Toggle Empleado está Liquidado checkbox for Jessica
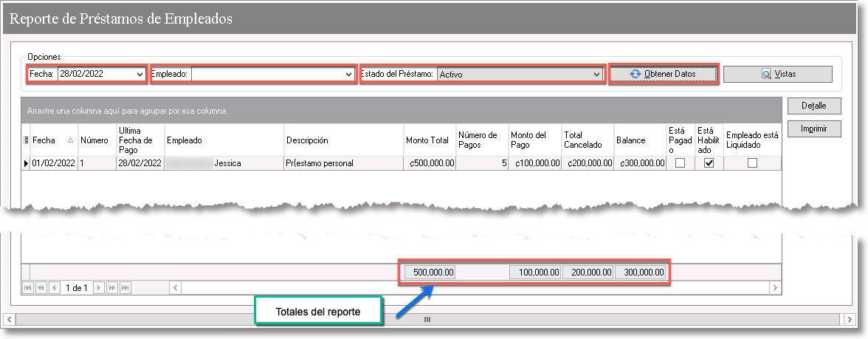Image resolution: width=868 pixels, height=339 pixels. (x=751, y=162)
